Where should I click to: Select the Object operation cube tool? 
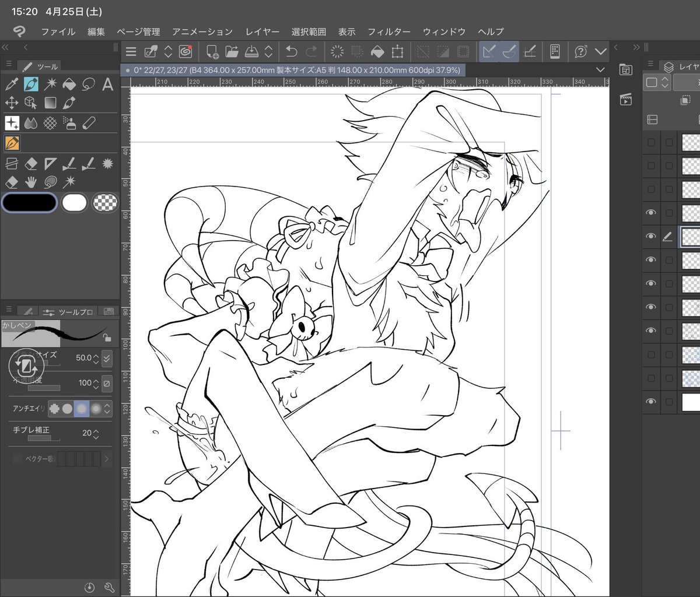31,103
